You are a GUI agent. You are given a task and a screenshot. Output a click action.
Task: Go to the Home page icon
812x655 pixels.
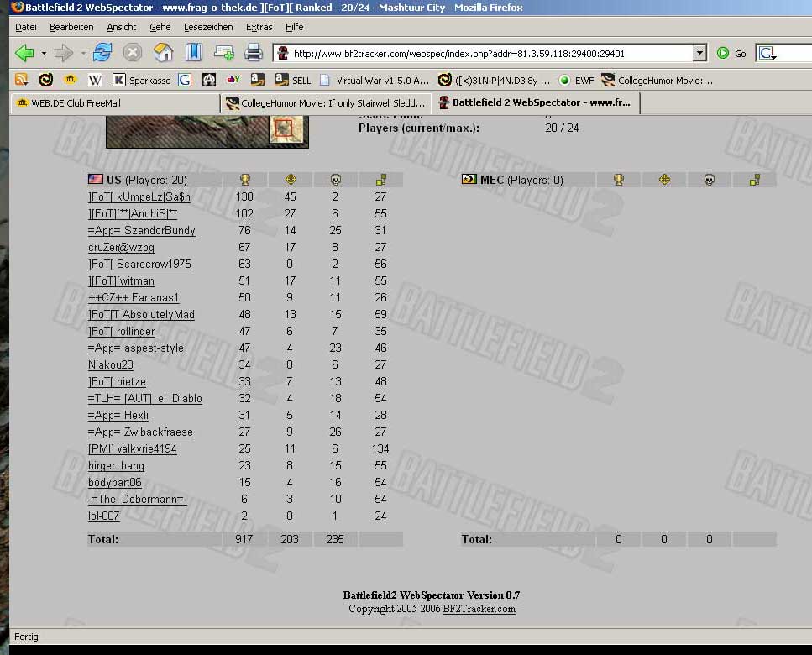coord(163,53)
